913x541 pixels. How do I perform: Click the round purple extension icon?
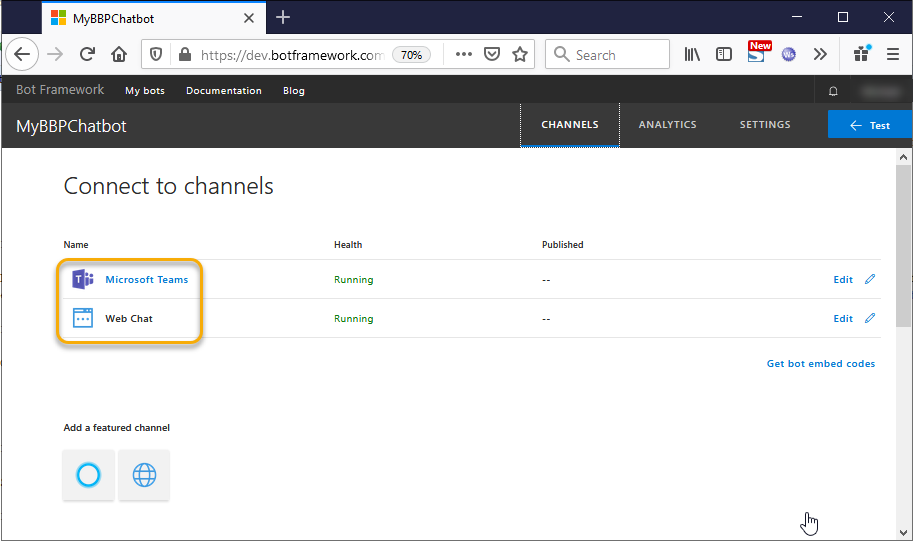(x=788, y=55)
